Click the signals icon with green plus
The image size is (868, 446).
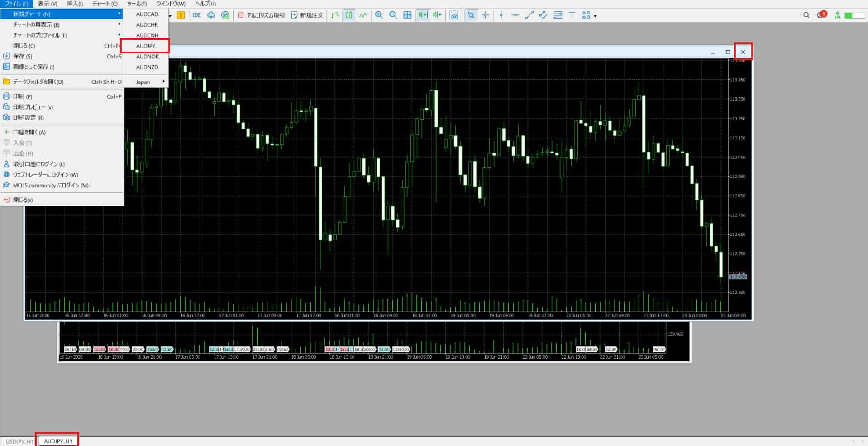tap(225, 15)
